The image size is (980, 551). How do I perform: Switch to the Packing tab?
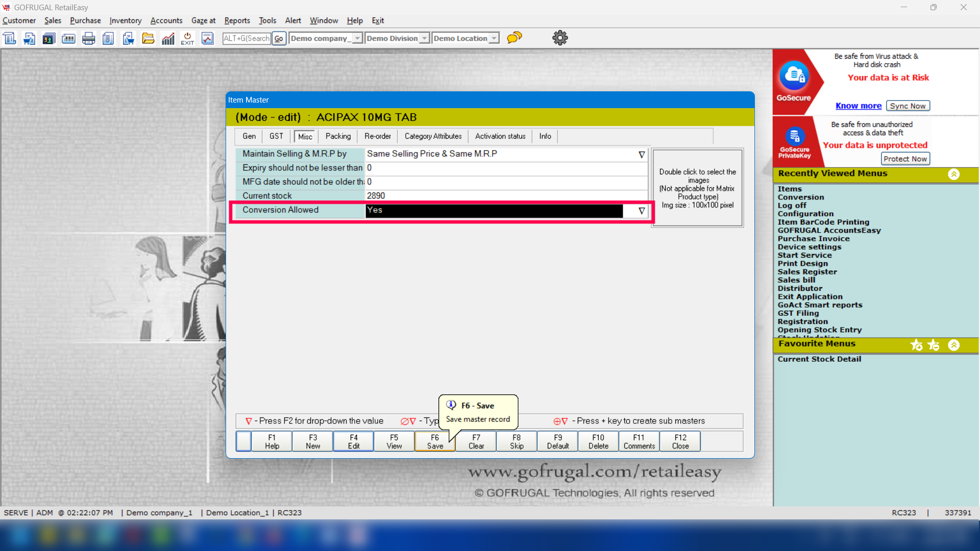pos(338,136)
